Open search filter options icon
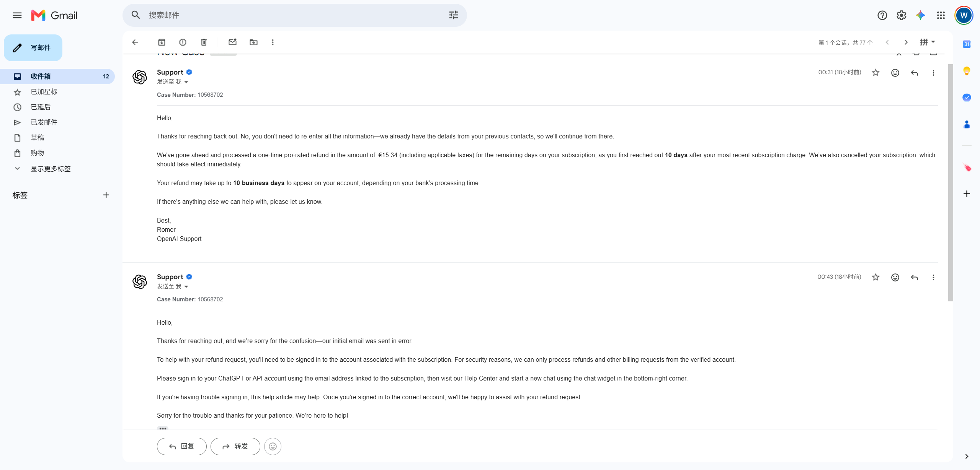 (453, 15)
